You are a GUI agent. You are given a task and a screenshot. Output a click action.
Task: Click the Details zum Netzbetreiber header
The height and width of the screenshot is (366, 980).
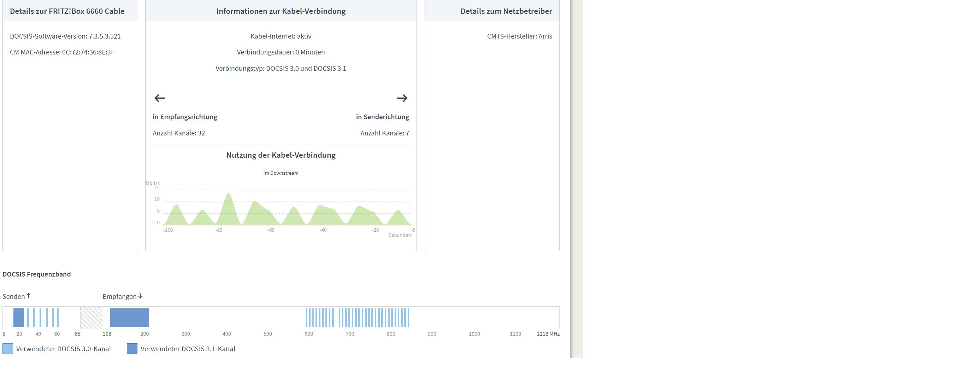(506, 11)
